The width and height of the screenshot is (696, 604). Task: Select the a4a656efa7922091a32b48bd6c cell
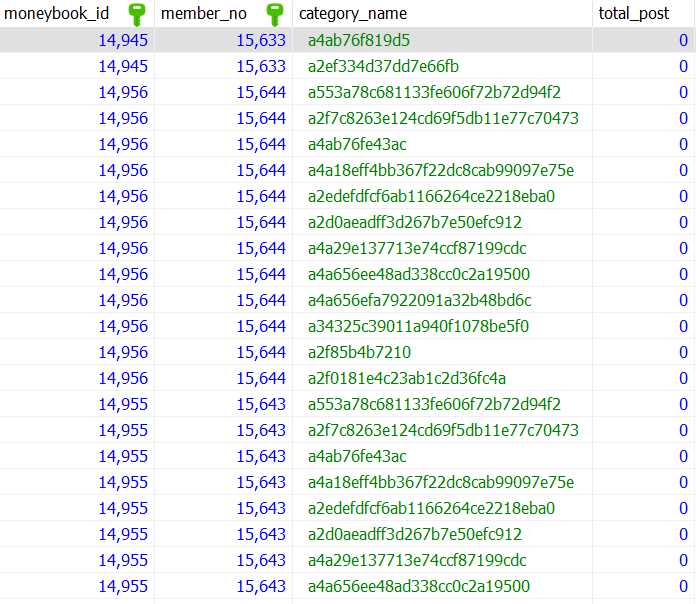point(419,300)
